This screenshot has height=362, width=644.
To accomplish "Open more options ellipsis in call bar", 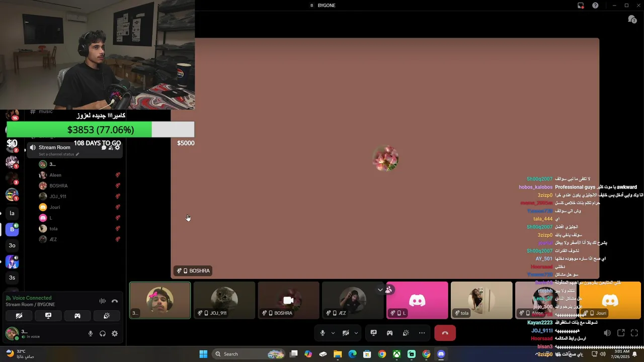I will [422, 333].
